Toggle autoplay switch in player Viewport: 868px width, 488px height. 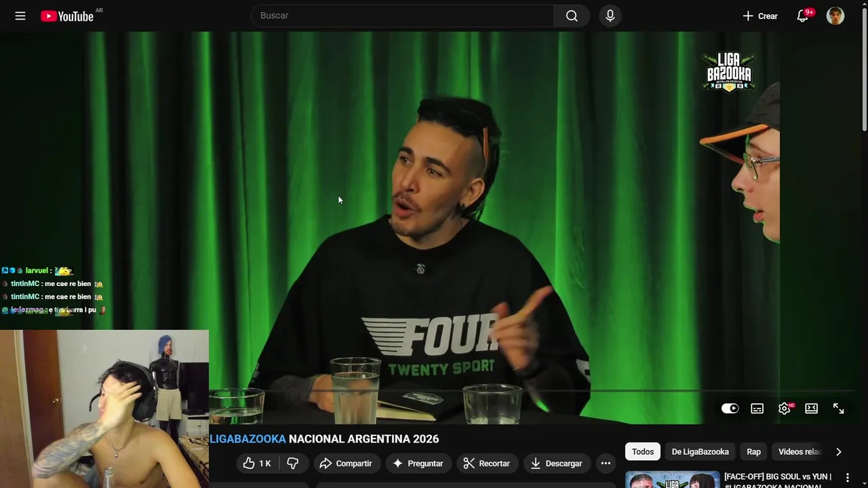point(730,408)
